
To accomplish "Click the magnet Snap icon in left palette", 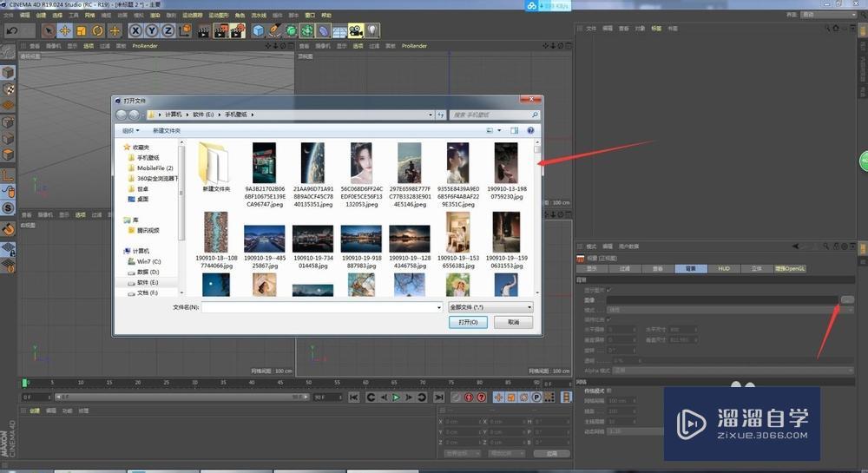I will (x=8, y=228).
